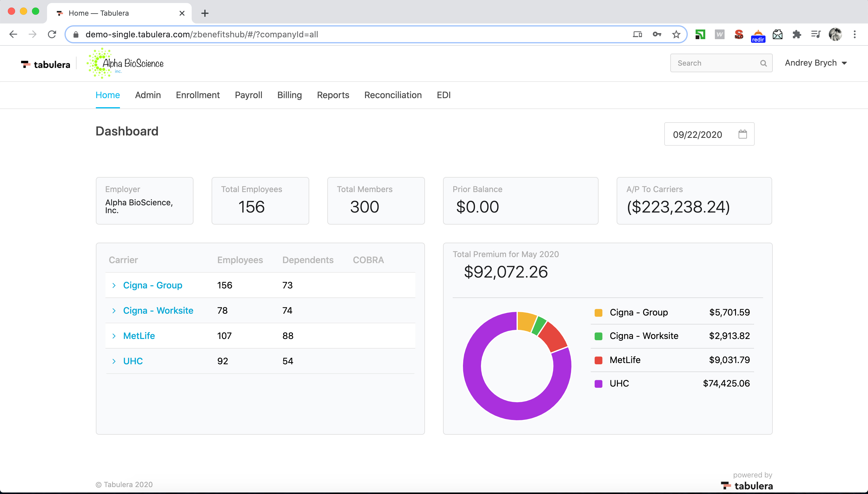The image size is (868, 494).
Task: Click the password key icon in address bar
Action: (x=656, y=34)
